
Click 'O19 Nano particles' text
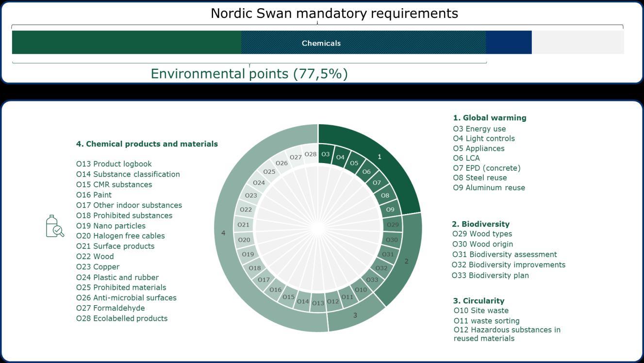coord(111,226)
